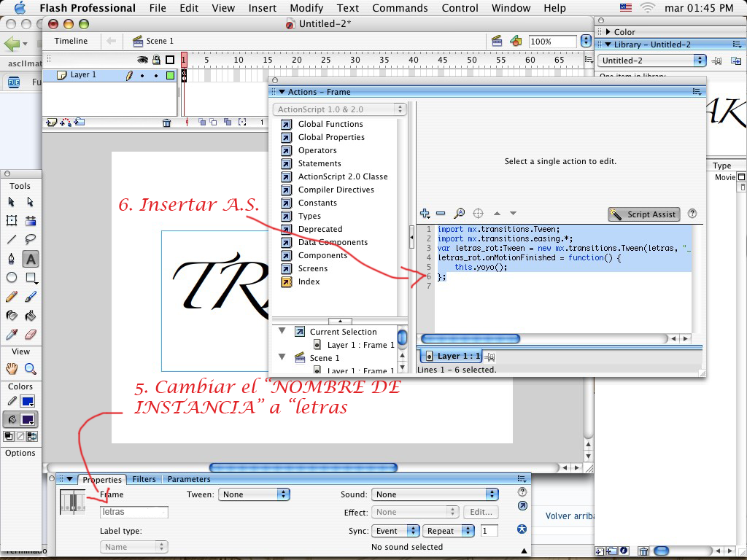Viewport: 747px width, 560px height.
Task: Collapse the Current Selection tree node
Action: pyautogui.click(x=282, y=331)
